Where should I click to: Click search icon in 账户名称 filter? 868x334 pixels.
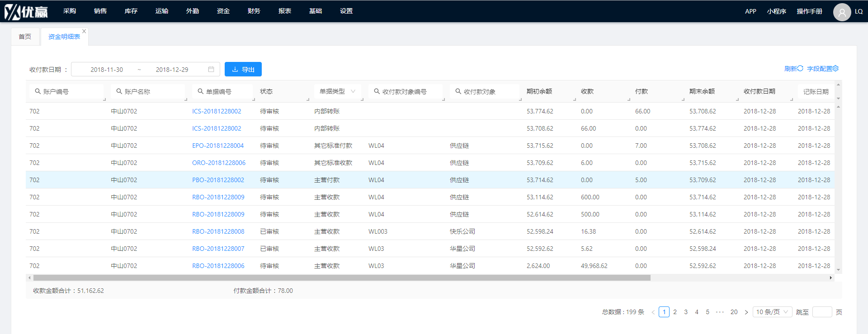[119, 91]
